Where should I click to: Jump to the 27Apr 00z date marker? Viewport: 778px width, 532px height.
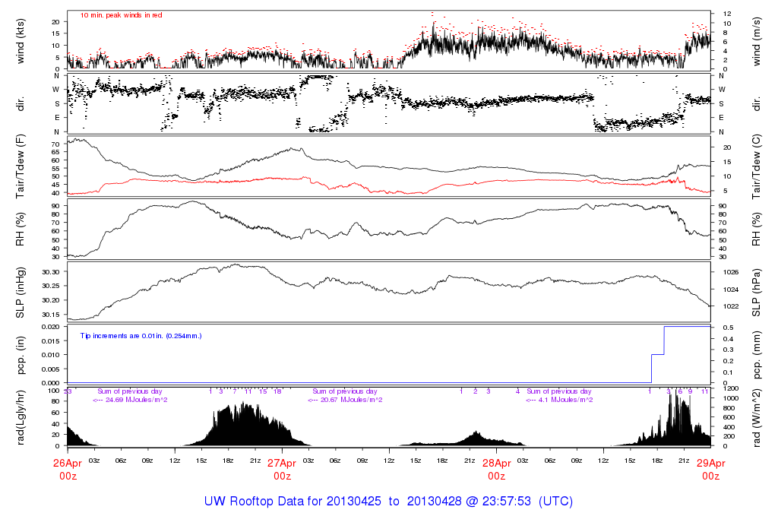[x=282, y=470]
